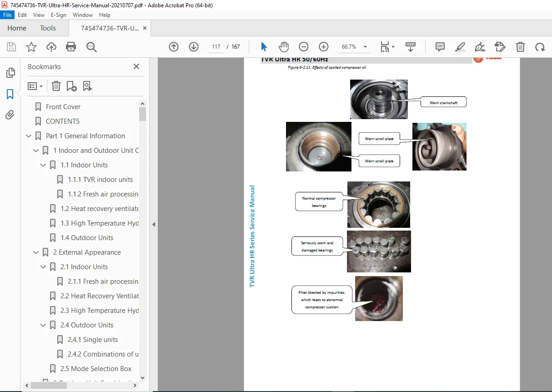Rotate the page clockwise
Viewport: 552px width, 392px height.
pyautogui.click(x=540, y=47)
